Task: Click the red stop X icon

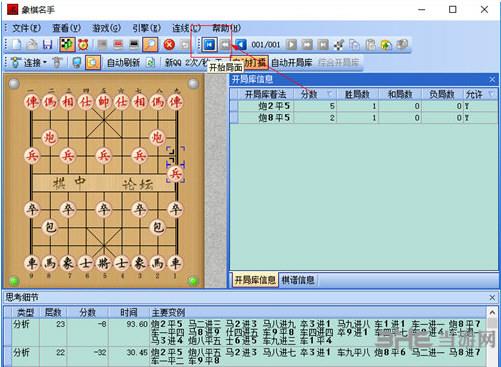Action: (169, 45)
